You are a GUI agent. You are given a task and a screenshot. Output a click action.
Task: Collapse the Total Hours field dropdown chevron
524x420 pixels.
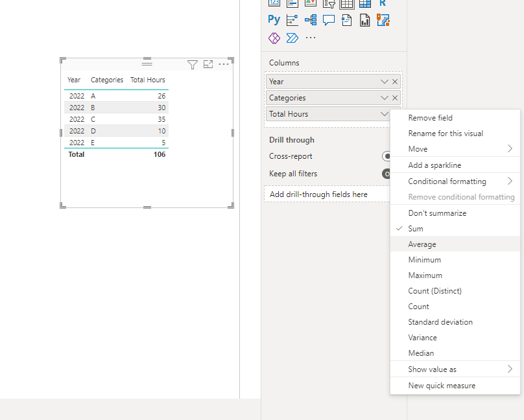point(385,114)
